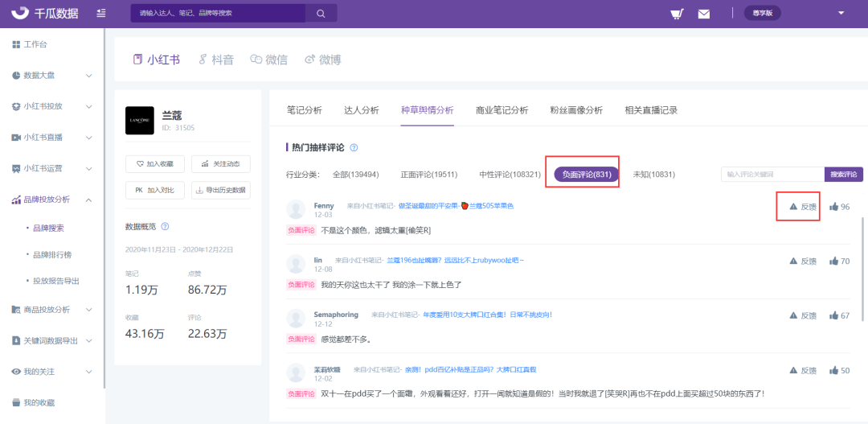Open note link 兰蔻196也扯嘴唇
Screen dimensions: 868x424
(455, 260)
